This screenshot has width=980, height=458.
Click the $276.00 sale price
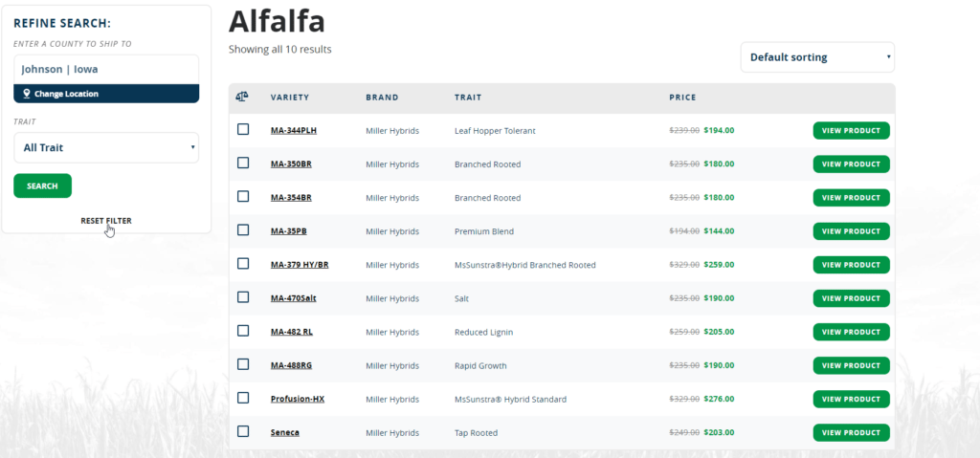point(719,399)
